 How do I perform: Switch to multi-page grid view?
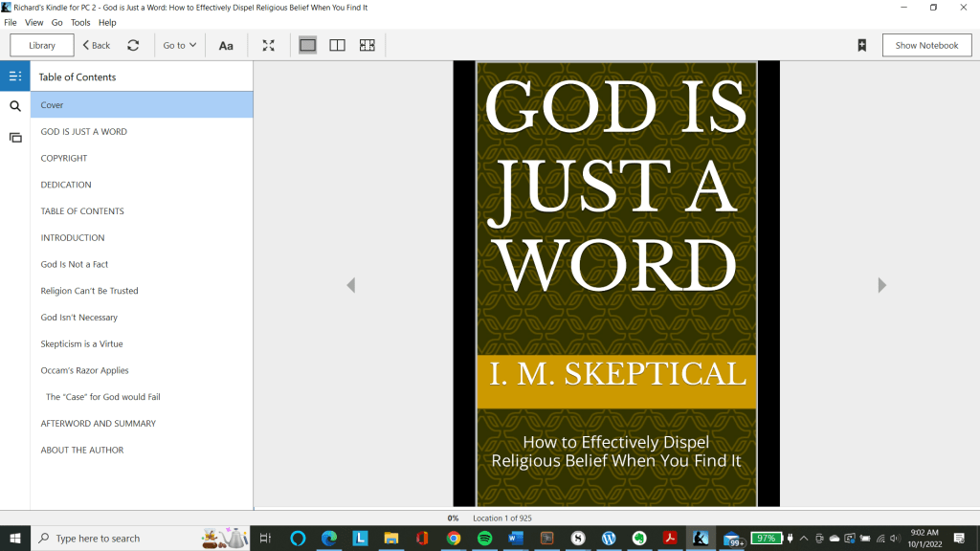(367, 45)
